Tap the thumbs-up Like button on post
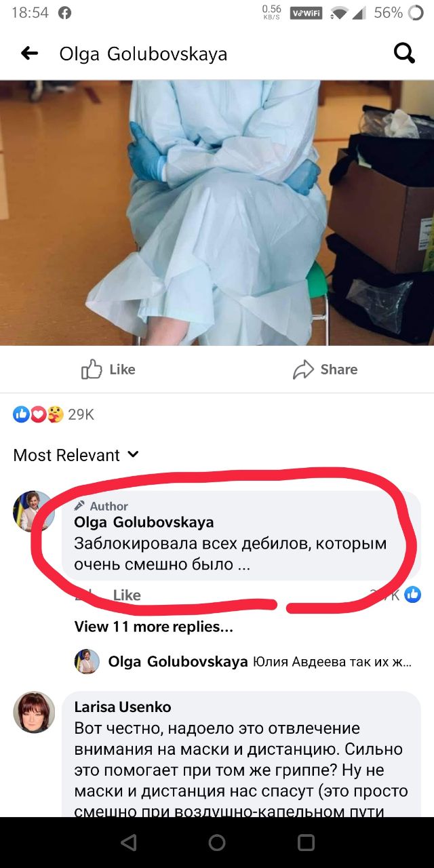 click(108, 369)
